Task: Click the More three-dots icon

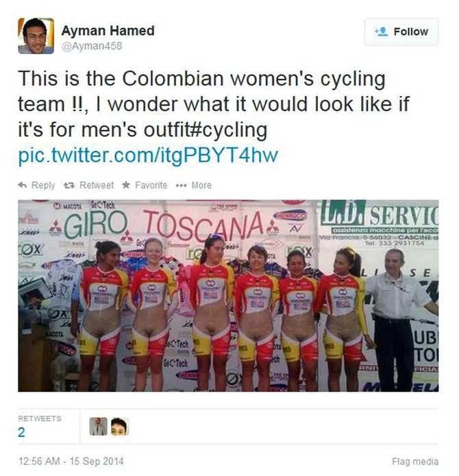Action: (182, 186)
